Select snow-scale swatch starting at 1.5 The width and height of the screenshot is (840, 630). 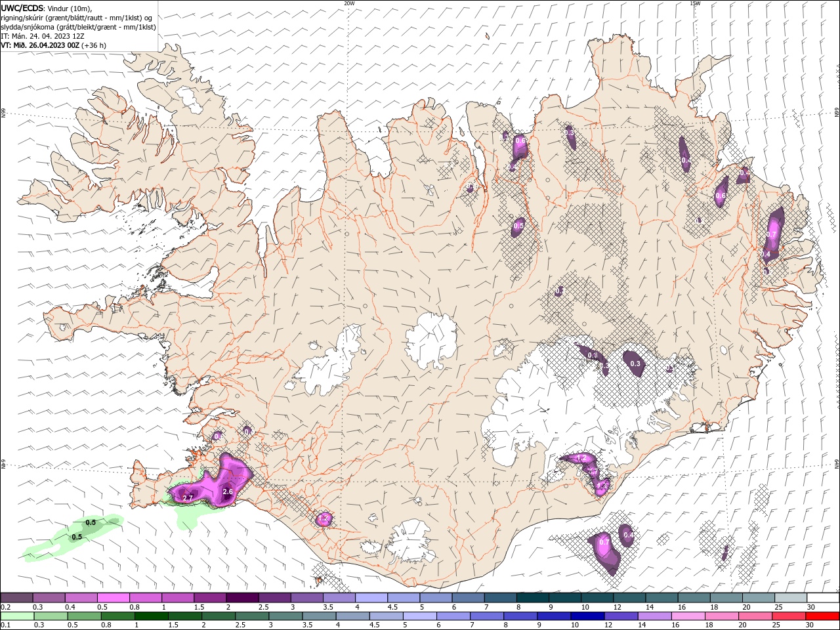click(x=209, y=598)
